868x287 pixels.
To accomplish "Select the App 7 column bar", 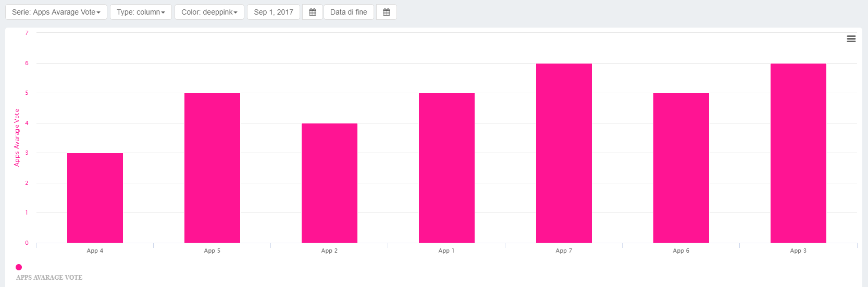I will (564, 153).
